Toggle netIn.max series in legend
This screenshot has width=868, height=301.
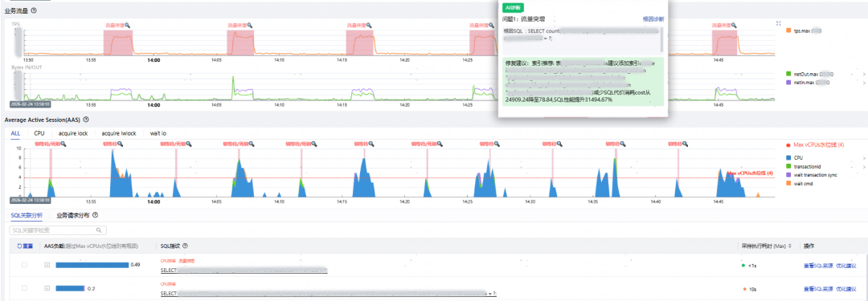pyautogui.click(x=809, y=83)
